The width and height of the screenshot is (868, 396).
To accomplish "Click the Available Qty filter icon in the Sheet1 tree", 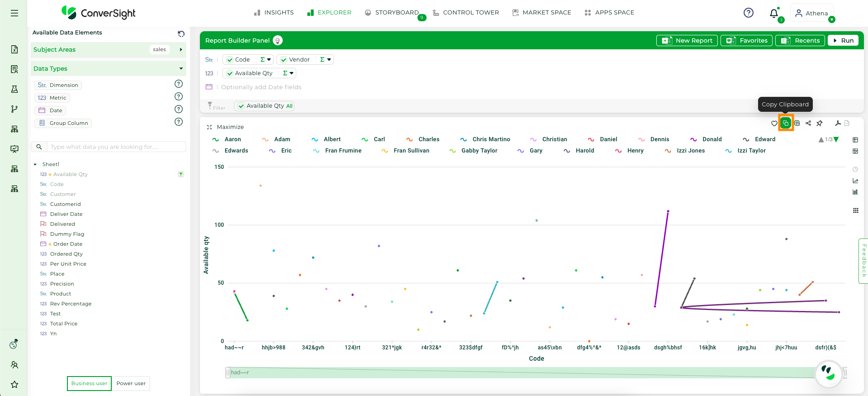I will click(x=181, y=174).
